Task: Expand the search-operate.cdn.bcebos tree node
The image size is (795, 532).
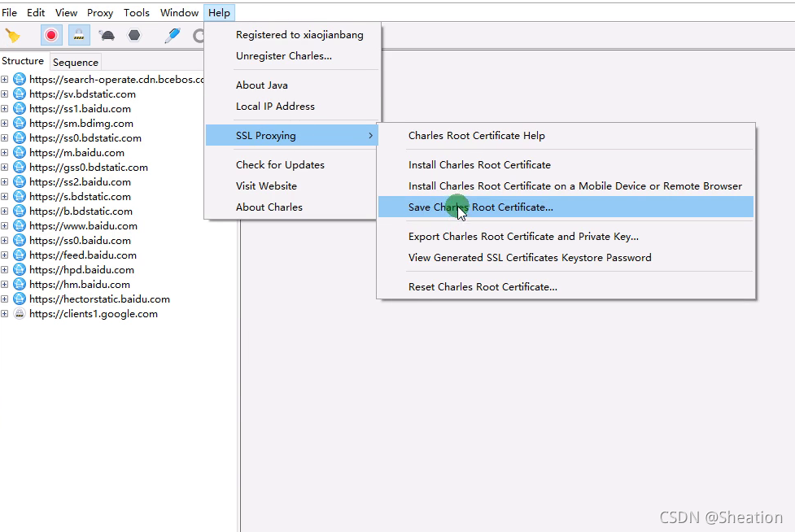Action: pyautogui.click(x=5, y=79)
